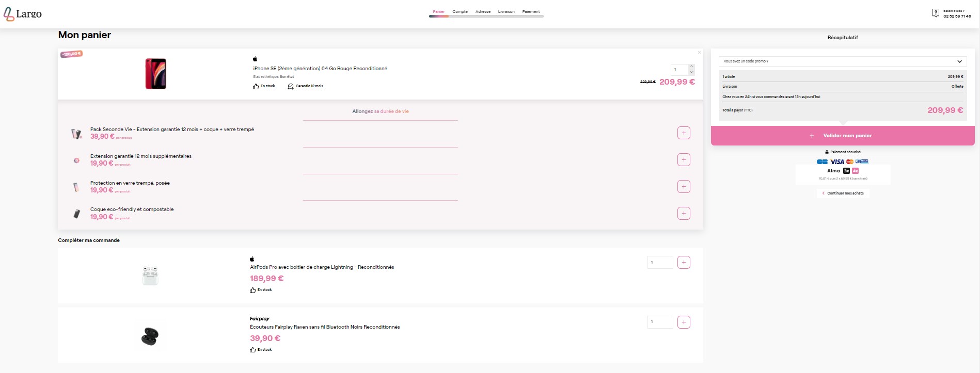The width and height of the screenshot is (980, 373).
Task: Add Pack Seconde Vie with plus button
Action: click(684, 133)
